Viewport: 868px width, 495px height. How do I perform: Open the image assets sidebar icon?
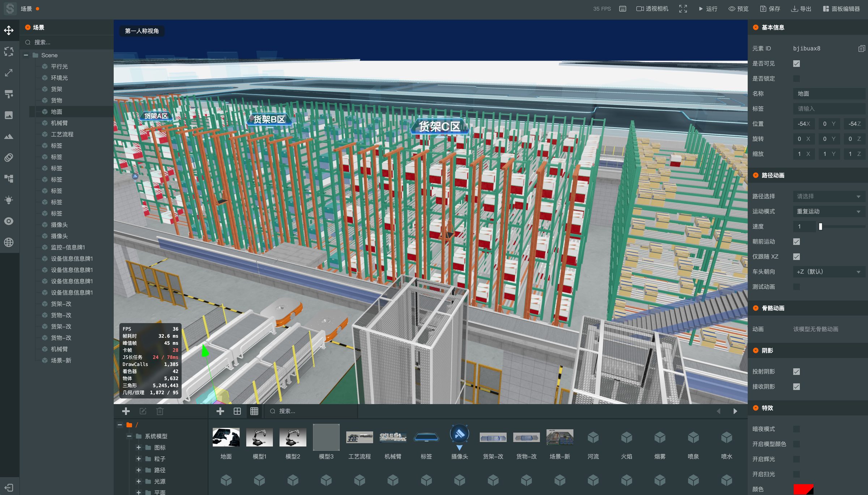[9, 115]
